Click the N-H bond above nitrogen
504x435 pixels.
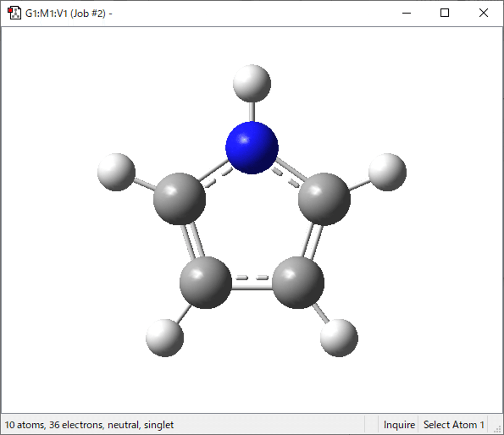pos(252,112)
